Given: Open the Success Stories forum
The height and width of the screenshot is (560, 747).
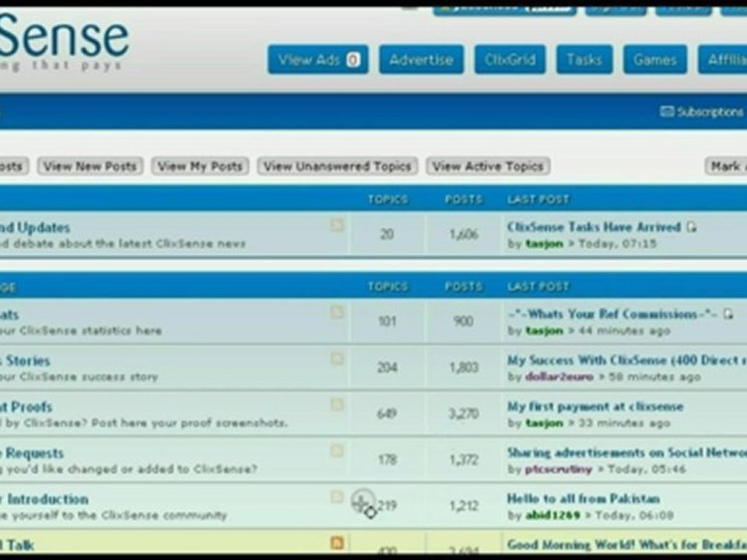Looking at the screenshot, I should (x=25, y=361).
